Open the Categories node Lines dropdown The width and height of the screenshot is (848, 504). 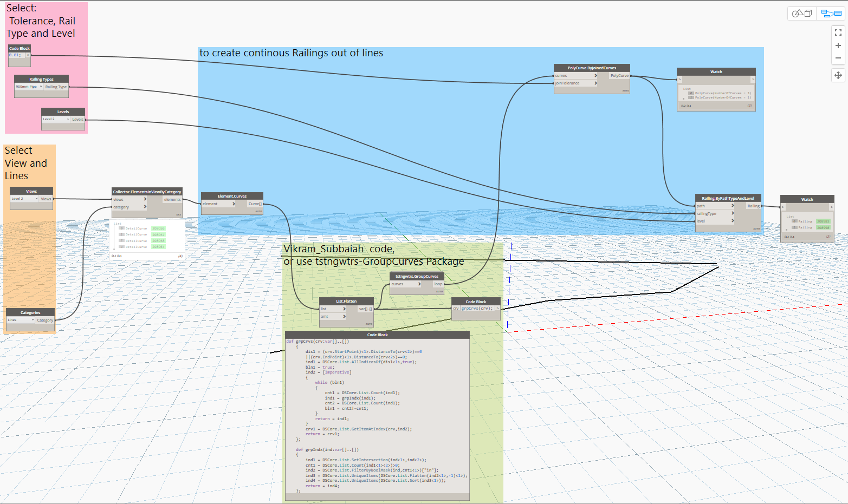click(x=21, y=320)
